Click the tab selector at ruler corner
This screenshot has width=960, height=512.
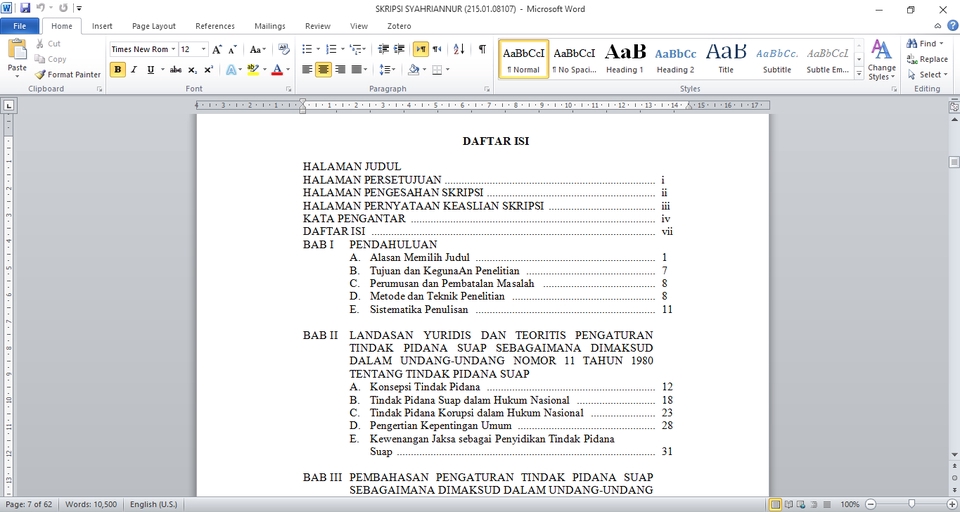(x=9, y=105)
